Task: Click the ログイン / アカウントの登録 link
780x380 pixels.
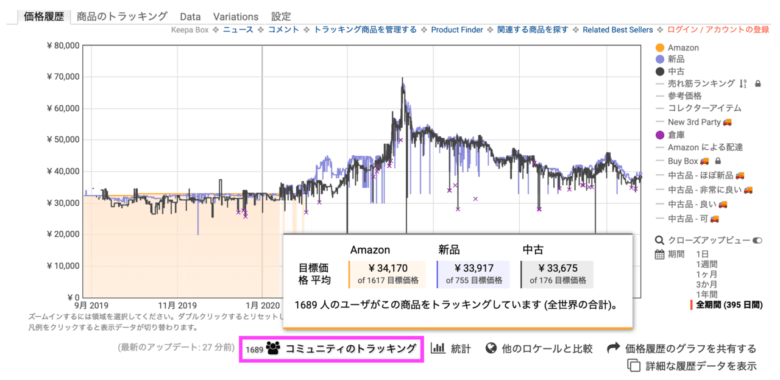Action: pos(718,30)
